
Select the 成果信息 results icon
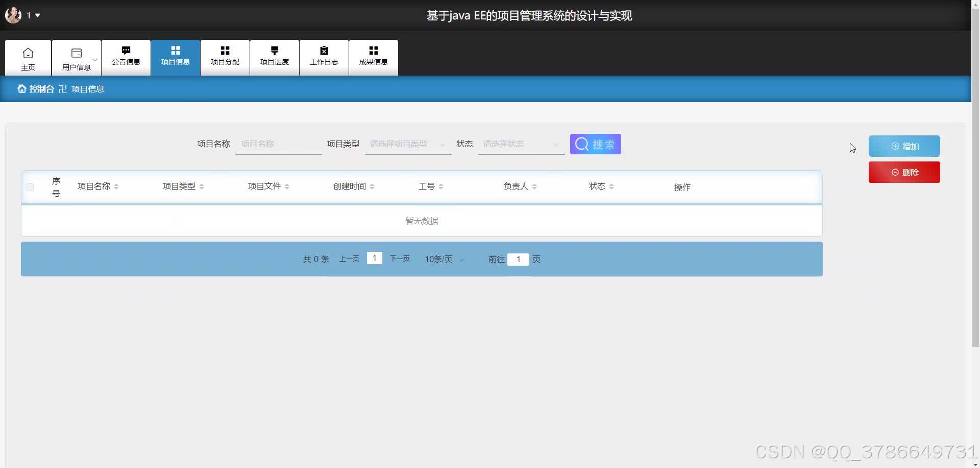pyautogui.click(x=373, y=50)
